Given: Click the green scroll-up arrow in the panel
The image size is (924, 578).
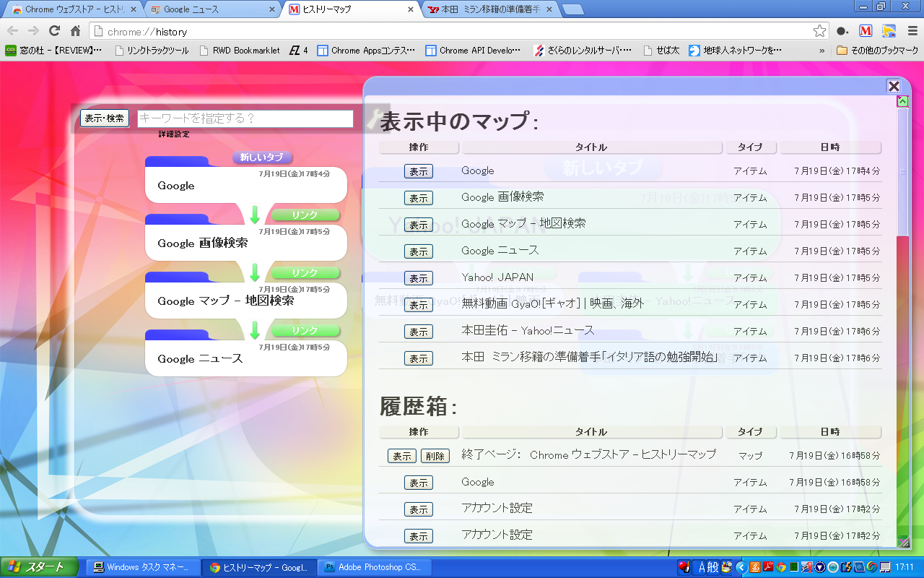Looking at the screenshot, I should coord(902,101).
